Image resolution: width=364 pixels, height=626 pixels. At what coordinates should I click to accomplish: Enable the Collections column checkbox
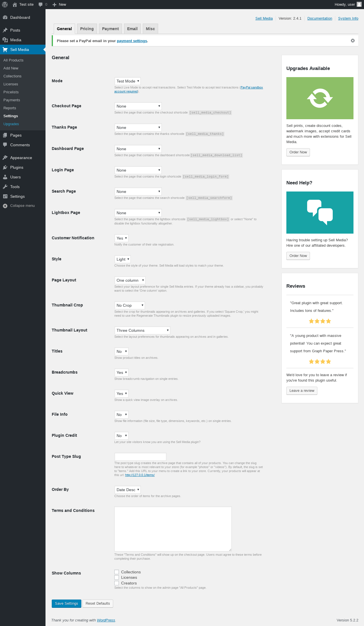(117, 572)
